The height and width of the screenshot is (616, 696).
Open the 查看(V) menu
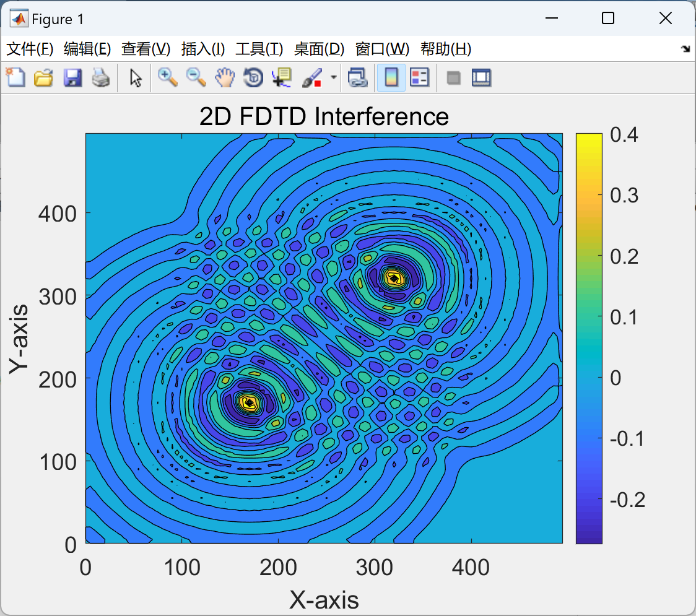point(146,49)
